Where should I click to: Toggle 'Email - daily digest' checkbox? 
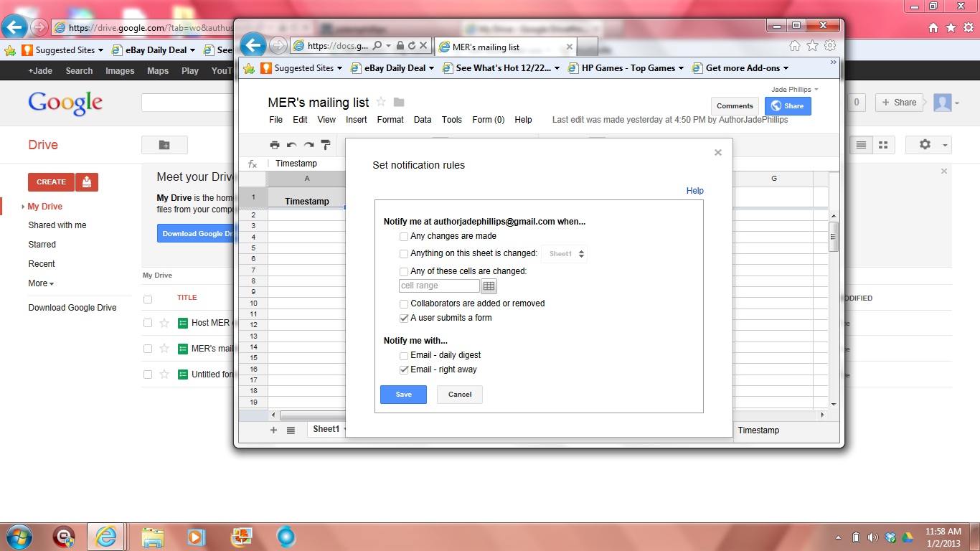[404, 356]
